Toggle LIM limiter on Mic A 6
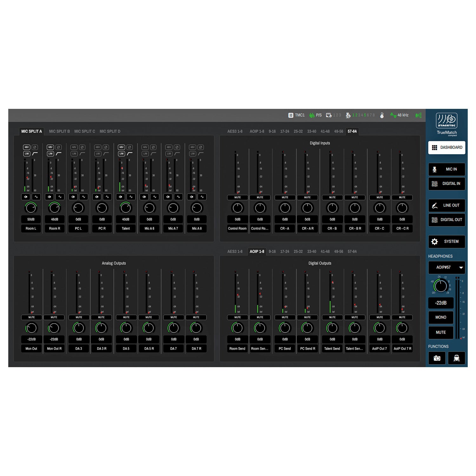Image resolution: width=476 pixels, height=476 pixels. coord(145,154)
